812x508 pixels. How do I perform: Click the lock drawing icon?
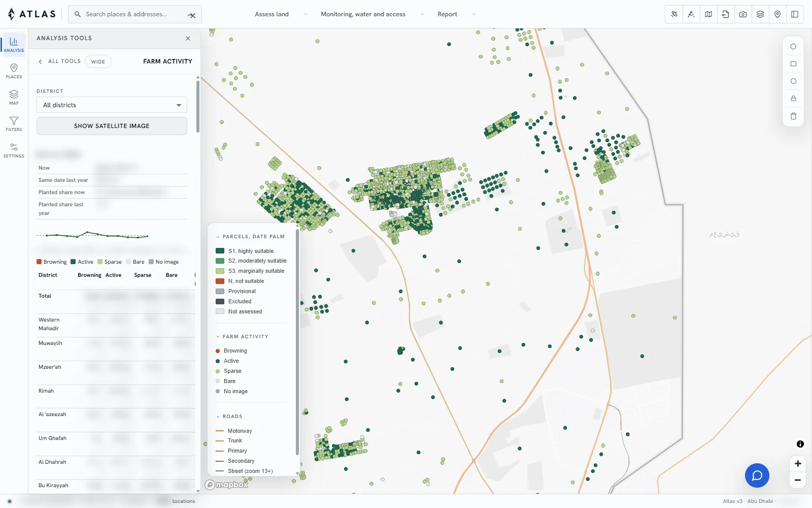pos(793,99)
